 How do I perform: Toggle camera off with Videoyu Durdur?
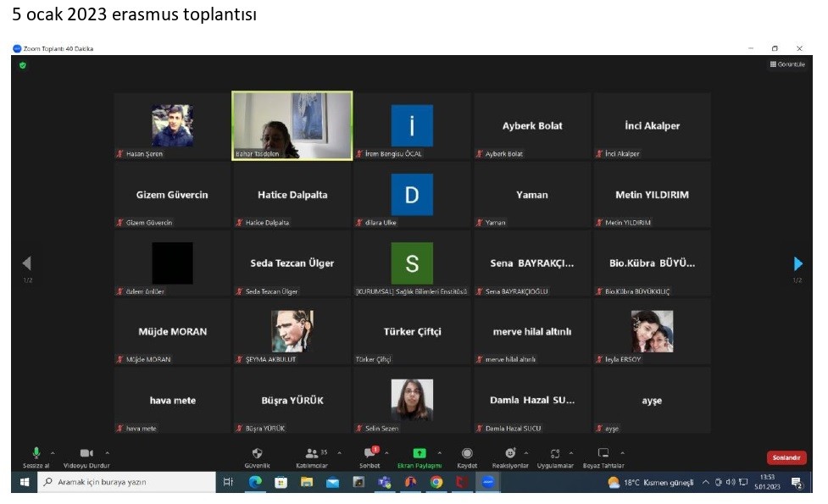tap(86, 453)
